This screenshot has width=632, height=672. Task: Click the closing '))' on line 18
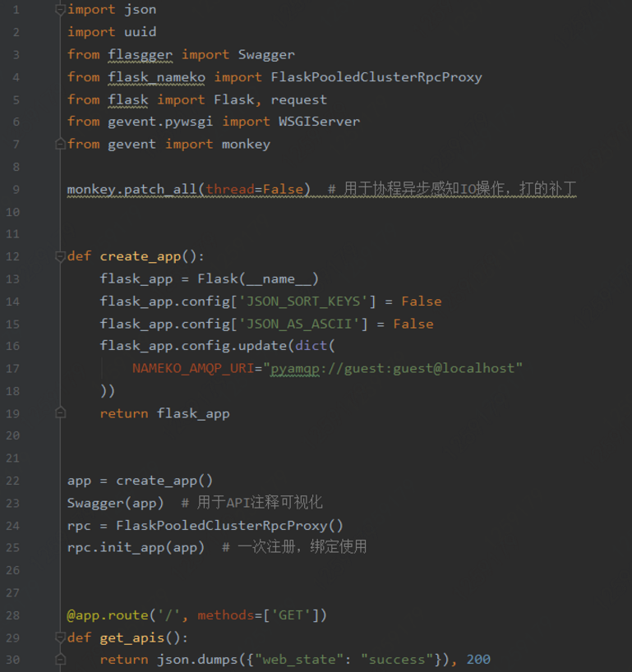pyautogui.click(x=107, y=391)
